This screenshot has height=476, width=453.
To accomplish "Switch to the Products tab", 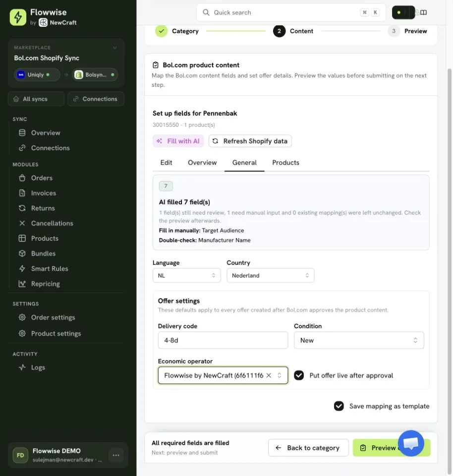I will pos(285,163).
